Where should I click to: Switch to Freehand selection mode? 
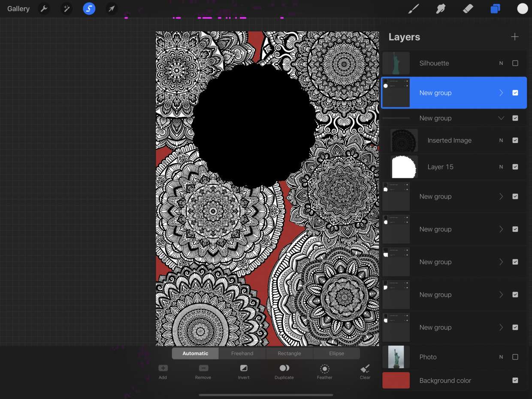pos(242,353)
